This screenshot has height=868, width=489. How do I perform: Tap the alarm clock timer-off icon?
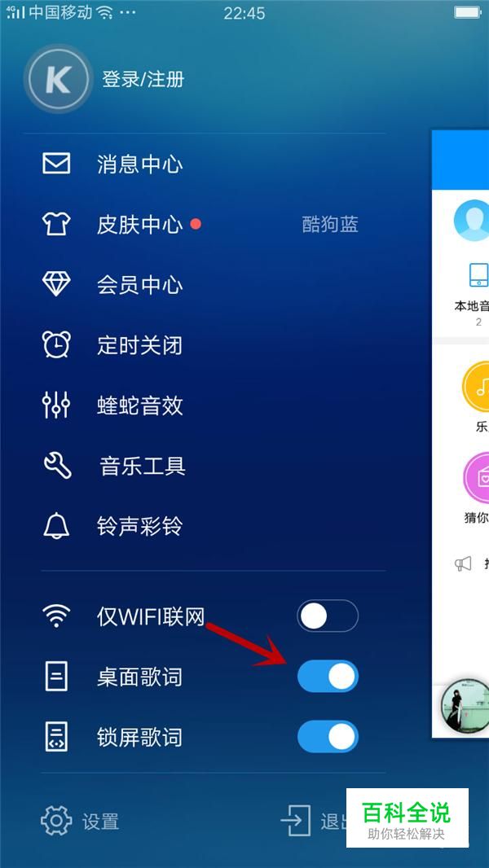(x=56, y=344)
